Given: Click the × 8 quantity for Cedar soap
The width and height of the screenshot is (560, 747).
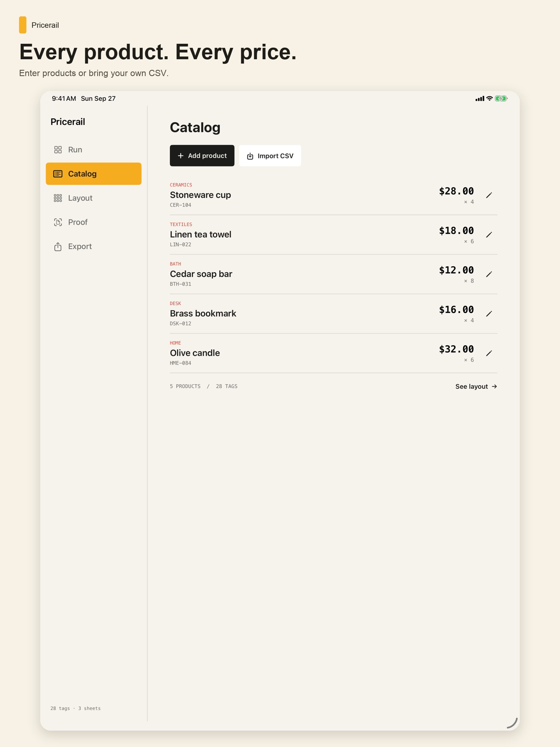Looking at the screenshot, I should [x=469, y=281].
